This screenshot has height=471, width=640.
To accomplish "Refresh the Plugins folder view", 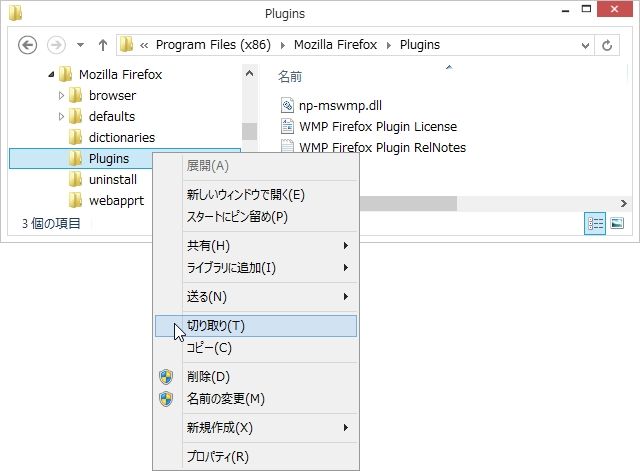I will [607, 45].
